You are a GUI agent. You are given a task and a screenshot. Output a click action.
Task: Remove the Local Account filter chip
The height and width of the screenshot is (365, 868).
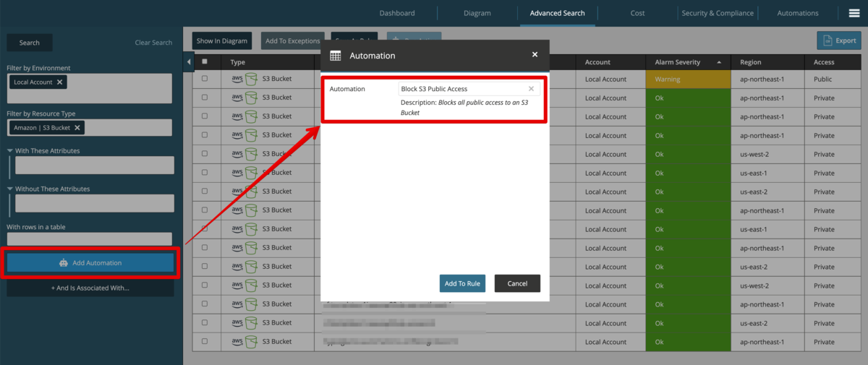59,82
